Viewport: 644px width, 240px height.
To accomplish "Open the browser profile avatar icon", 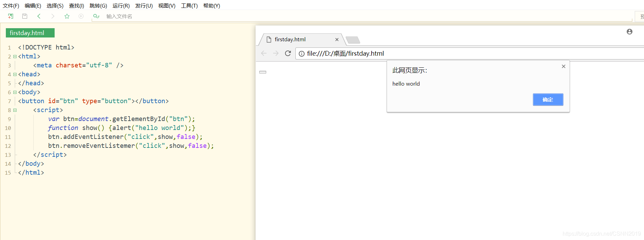I will (x=630, y=32).
